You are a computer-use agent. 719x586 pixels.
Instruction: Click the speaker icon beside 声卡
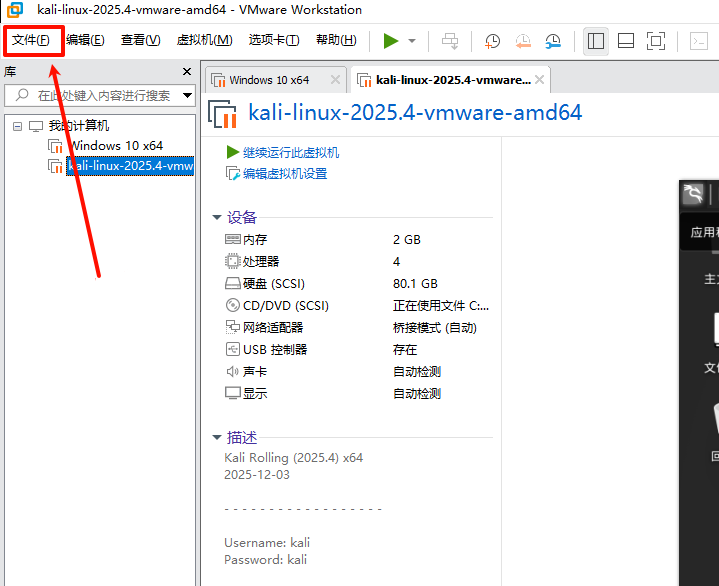click(x=232, y=371)
